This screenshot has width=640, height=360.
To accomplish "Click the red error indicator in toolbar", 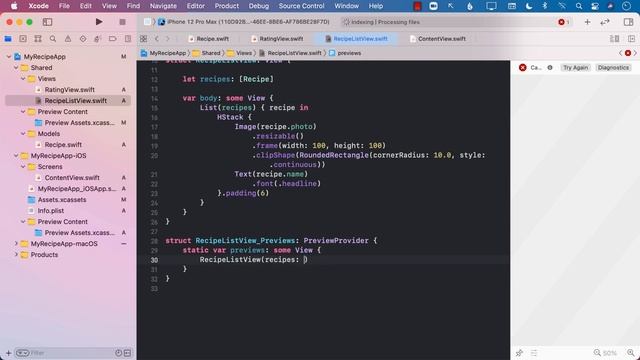I will [x=563, y=22].
